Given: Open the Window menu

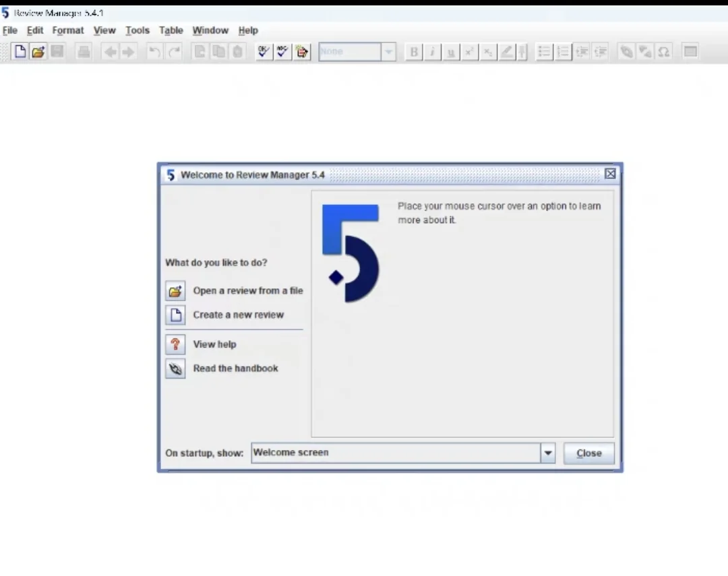Looking at the screenshot, I should (210, 30).
